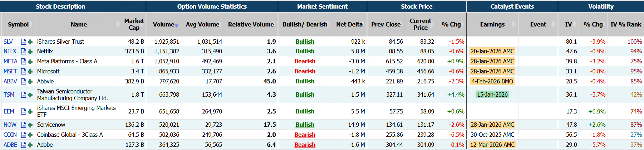Click sort arrows on Symbol column header
This screenshot has width=644, height=150.
click(x=31, y=24)
